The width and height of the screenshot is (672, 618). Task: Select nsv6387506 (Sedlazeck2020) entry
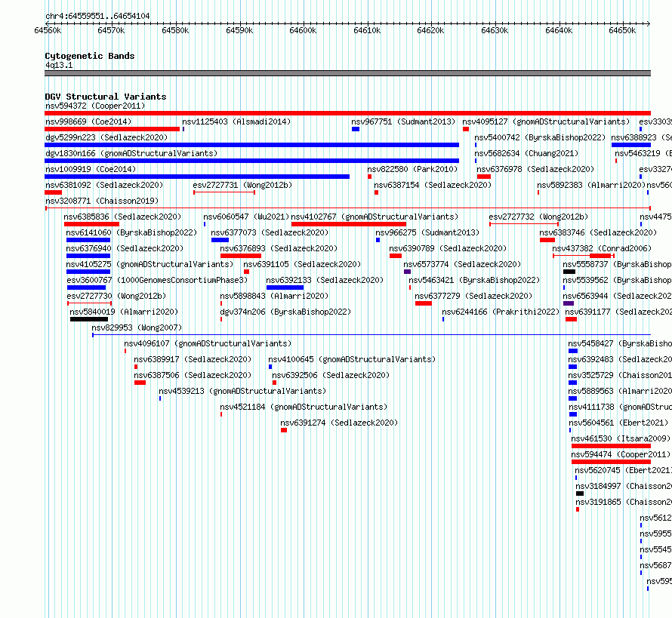pos(193,375)
